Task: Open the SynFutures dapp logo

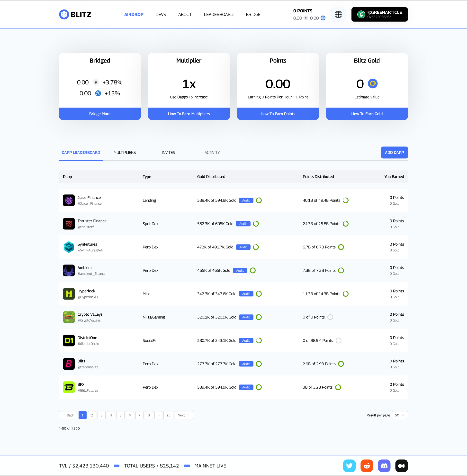Action: (69, 247)
